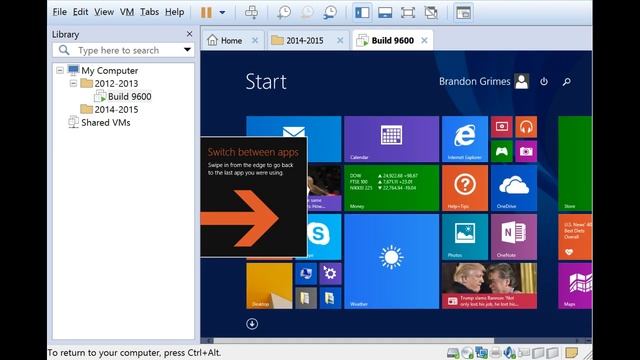Expand the Library search dropdown arrow
The height and width of the screenshot is (360, 640).
[187, 50]
